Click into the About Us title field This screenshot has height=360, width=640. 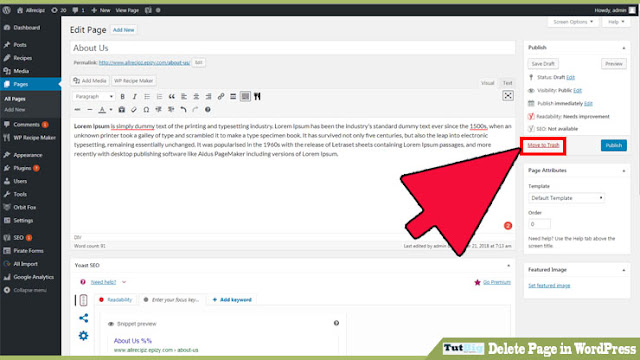[x=293, y=48]
